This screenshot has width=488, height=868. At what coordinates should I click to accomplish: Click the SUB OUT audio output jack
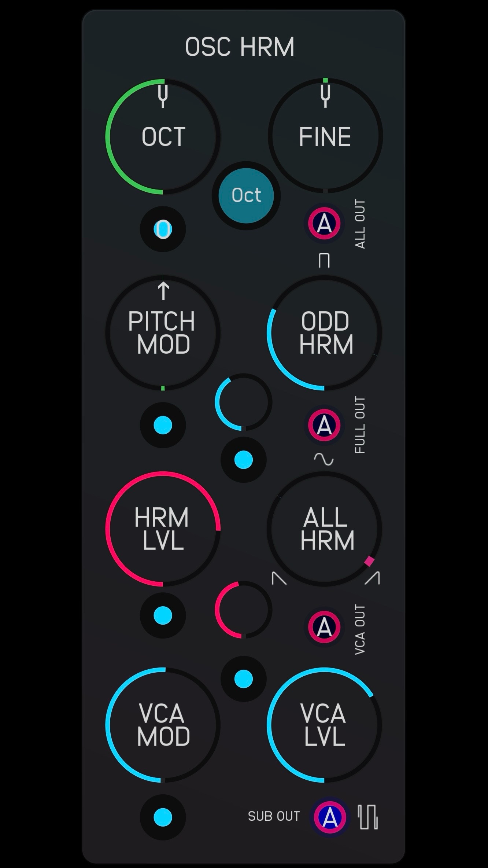coord(330,817)
